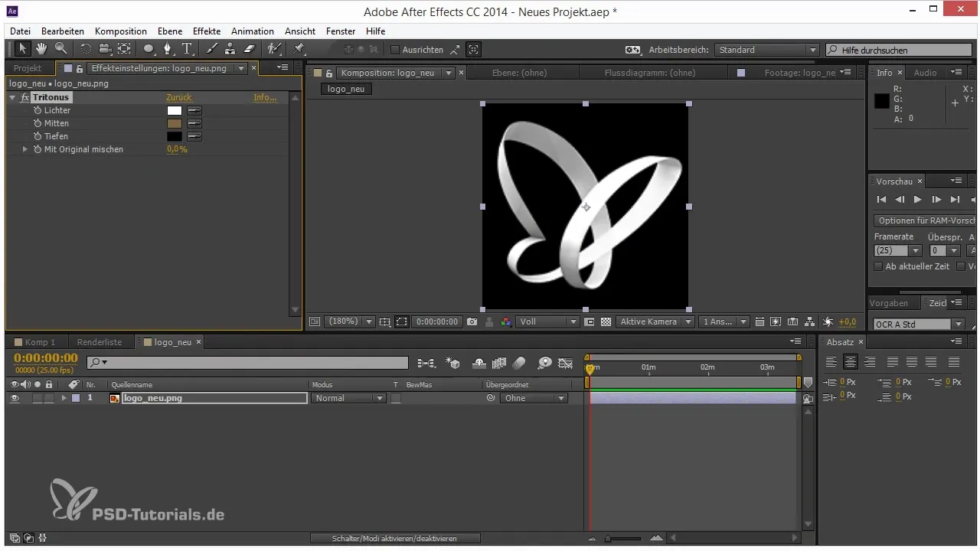
Task: Open the graph editor icon in timeline
Action: tap(566, 364)
